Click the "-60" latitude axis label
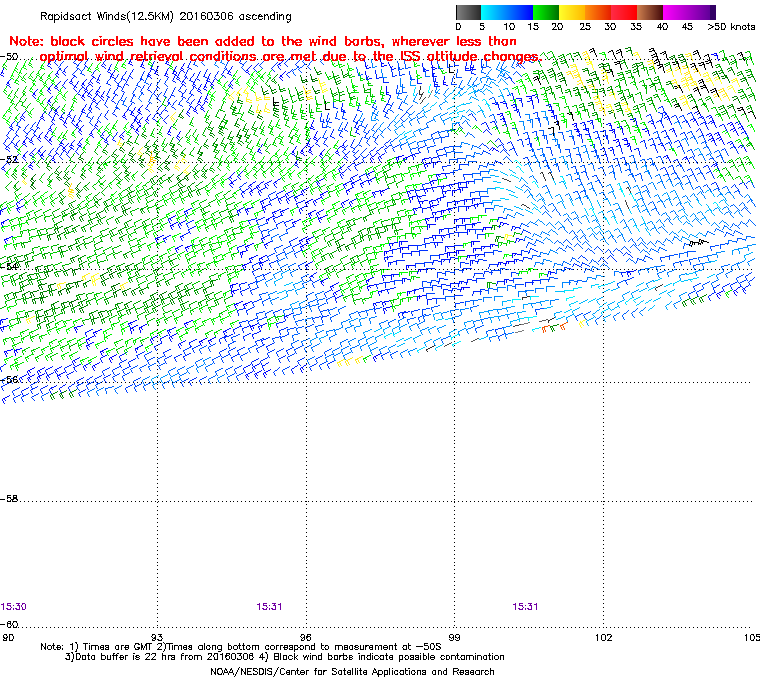Image resolution: width=760 pixels, height=688 pixels. [9, 624]
